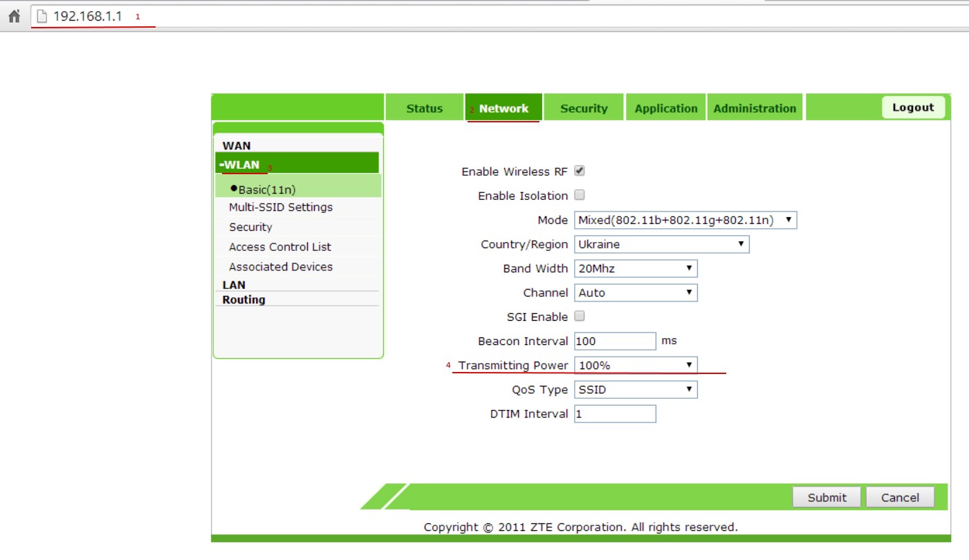
Task: Click the browser home icon
Action: 14,16
